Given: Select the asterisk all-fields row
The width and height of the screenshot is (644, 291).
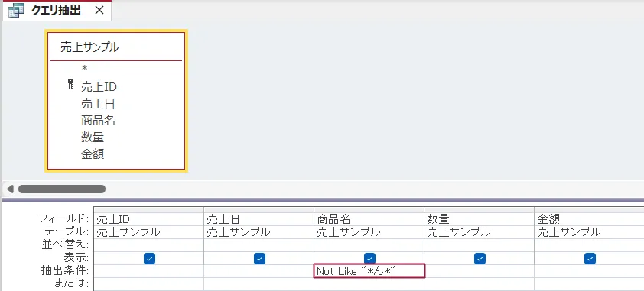Looking at the screenshot, I should click(85, 69).
